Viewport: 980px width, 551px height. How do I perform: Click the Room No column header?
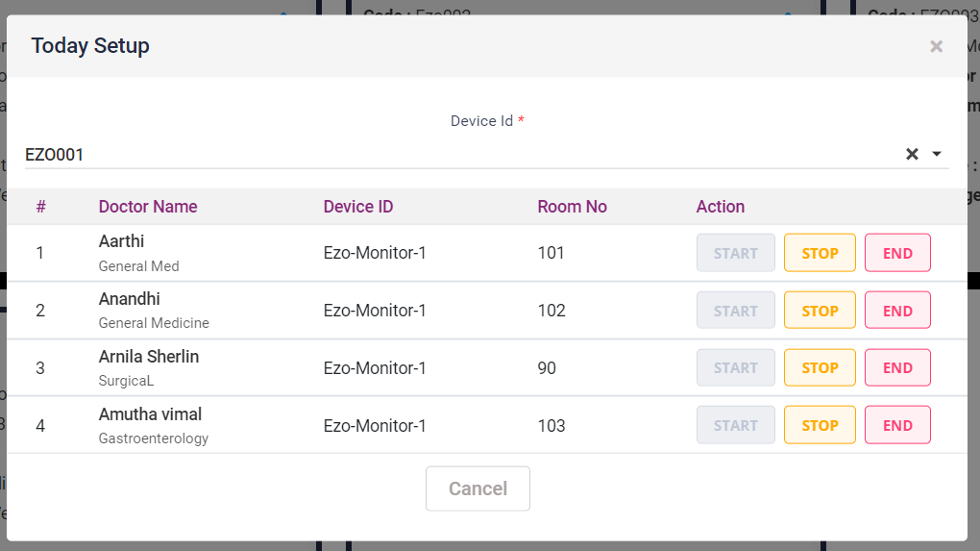pyautogui.click(x=572, y=207)
